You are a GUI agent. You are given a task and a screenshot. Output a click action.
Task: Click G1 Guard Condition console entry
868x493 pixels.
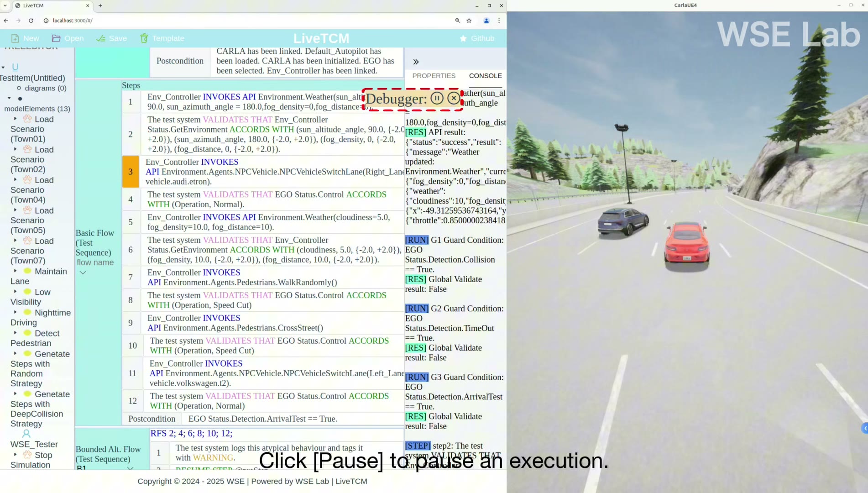tap(455, 255)
